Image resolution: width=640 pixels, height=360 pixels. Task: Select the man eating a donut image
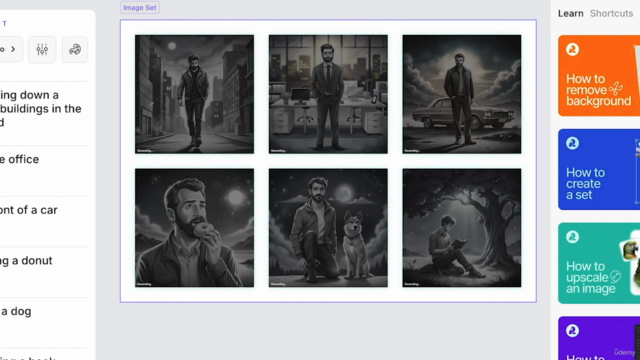pyautogui.click(x=194, y=228)
